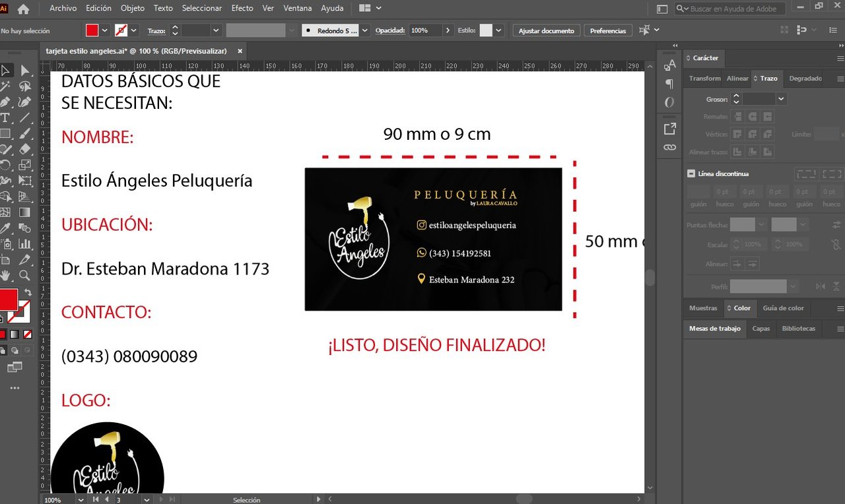Open the Efecto menu
The height and width of the screenshot is (504, 845).
click(242, 9)
